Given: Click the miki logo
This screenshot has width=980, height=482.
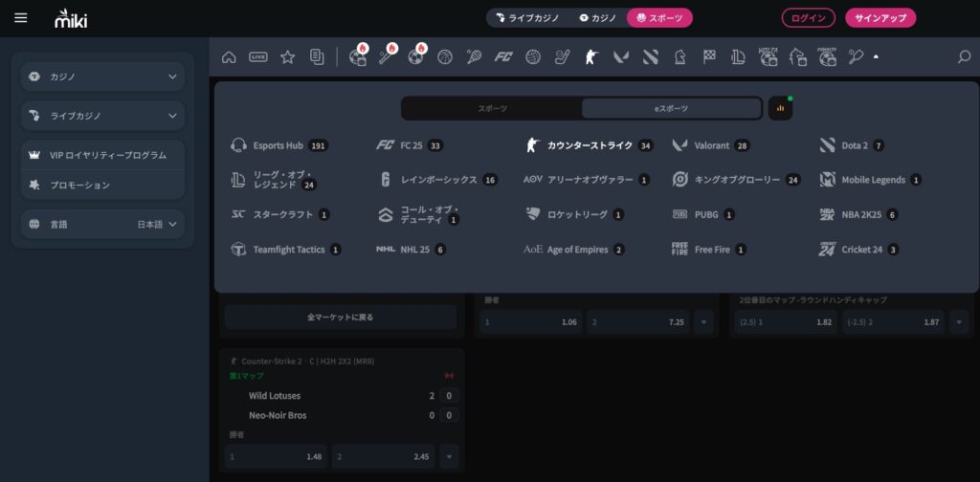Looking at the screenshot, I should (x=71, y=18).
